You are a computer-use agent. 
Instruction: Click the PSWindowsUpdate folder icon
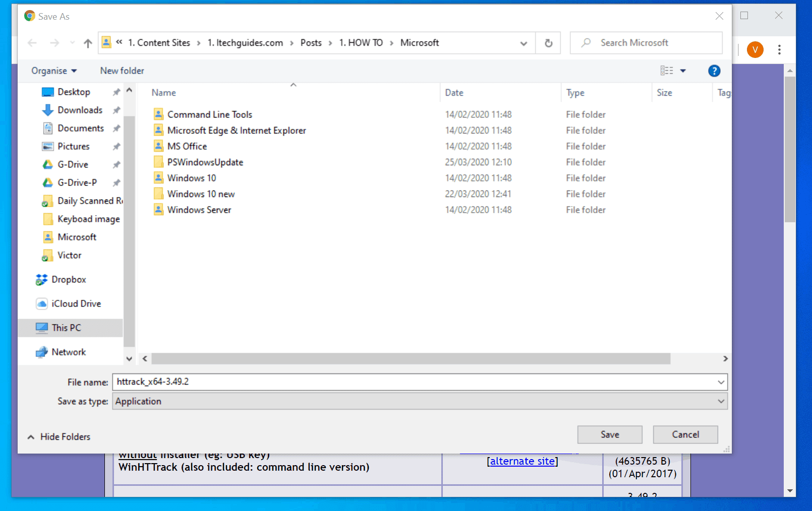[x=158, y=162]
